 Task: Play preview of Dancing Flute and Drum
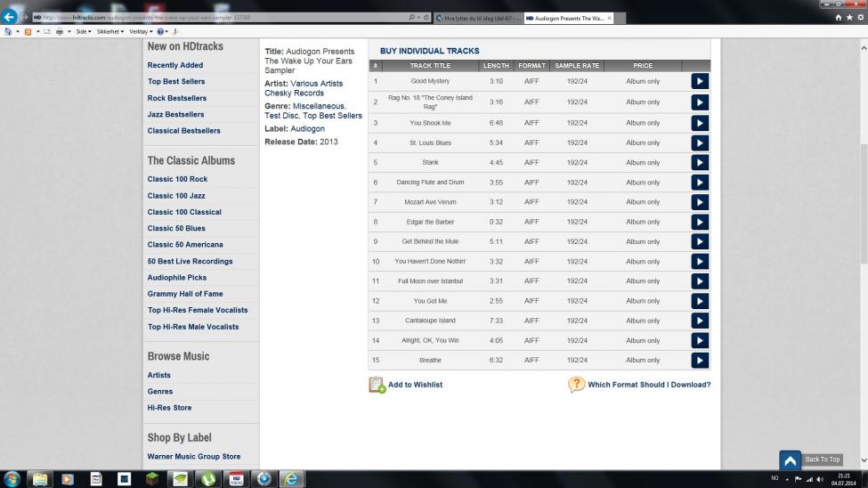tap(700, 183)
